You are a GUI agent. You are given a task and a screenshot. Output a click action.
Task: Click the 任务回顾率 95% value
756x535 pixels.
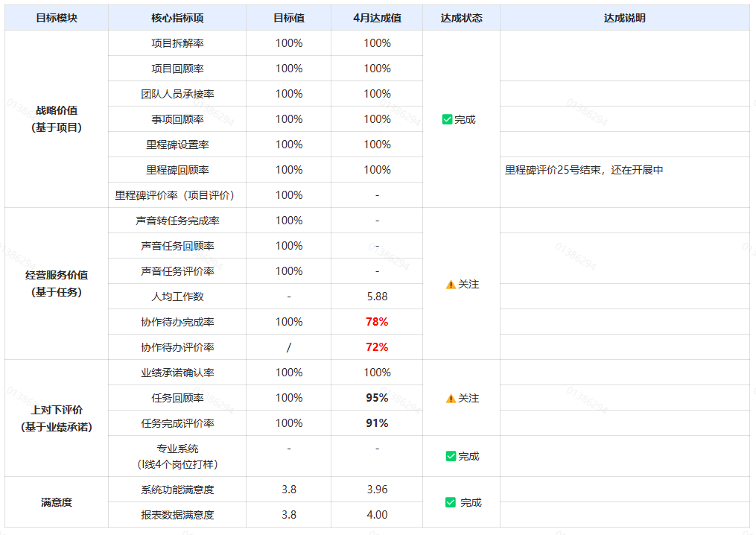click(x=376, y=397)
